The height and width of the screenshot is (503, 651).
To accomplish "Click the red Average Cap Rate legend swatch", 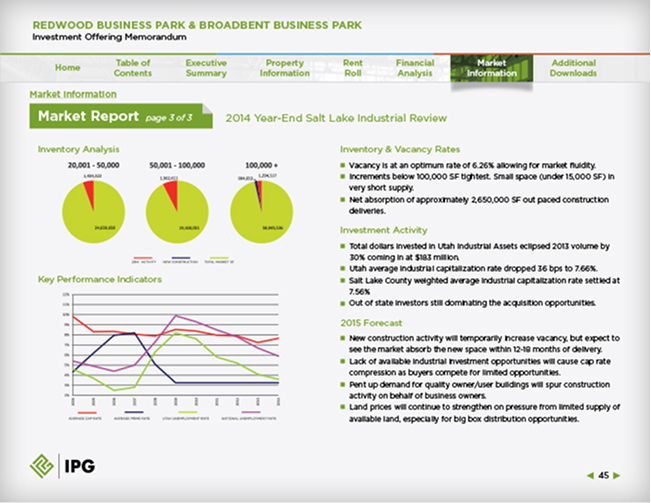I will (x=87, y=413).
